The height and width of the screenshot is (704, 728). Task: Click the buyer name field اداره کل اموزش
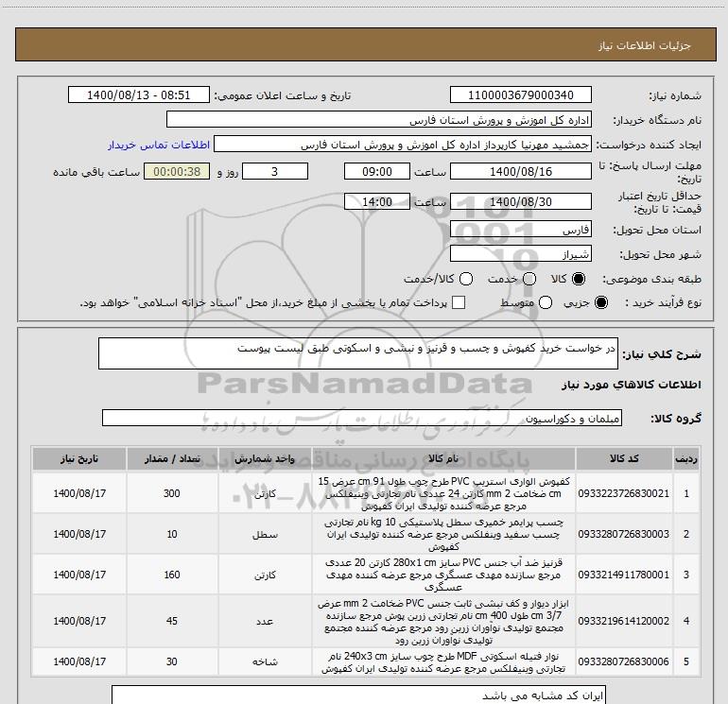point(379,120)
